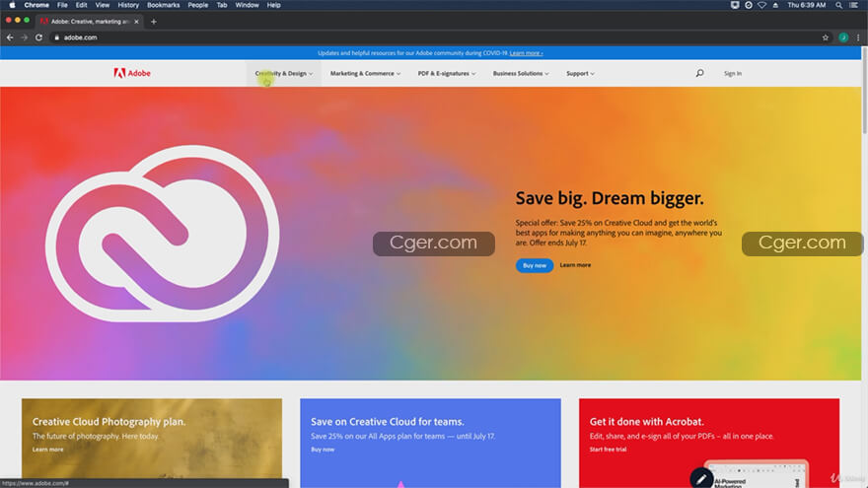This screenshot has height=488, width=868.
Task: Click the blue Buy now button
Action: 535,265
